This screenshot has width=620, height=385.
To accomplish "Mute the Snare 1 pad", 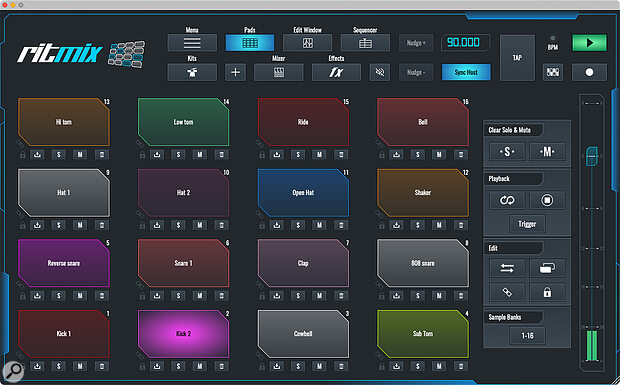I will click(200, 295).
